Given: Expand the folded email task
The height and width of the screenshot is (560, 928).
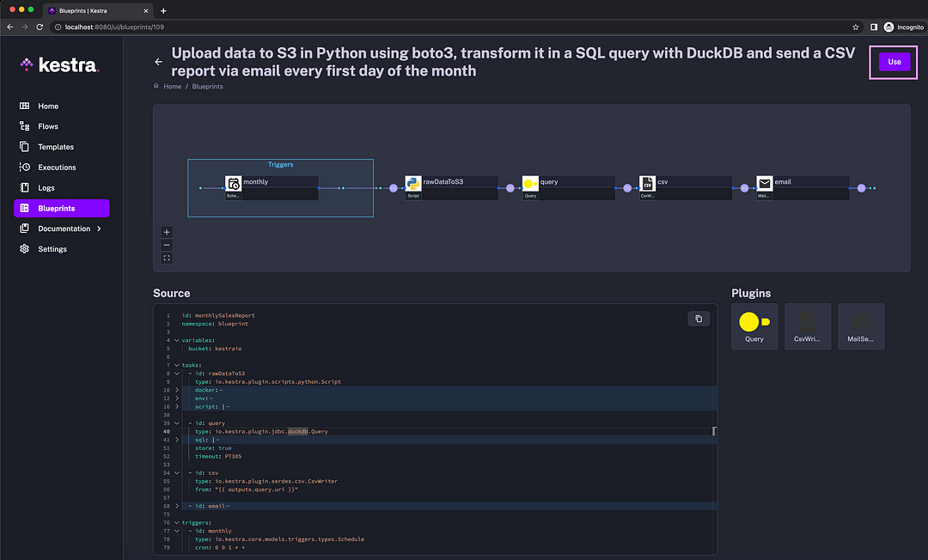Looking at the screenshot, I should [176, 506].
